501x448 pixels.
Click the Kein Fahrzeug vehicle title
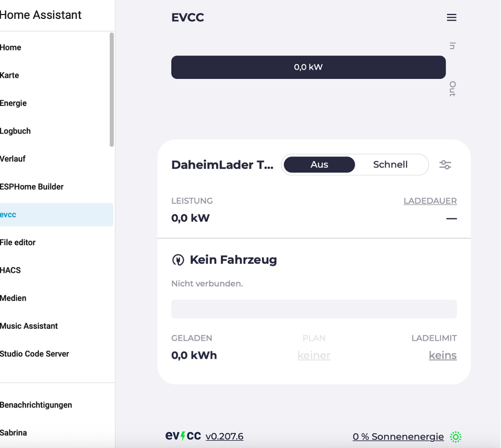[233, 259]
